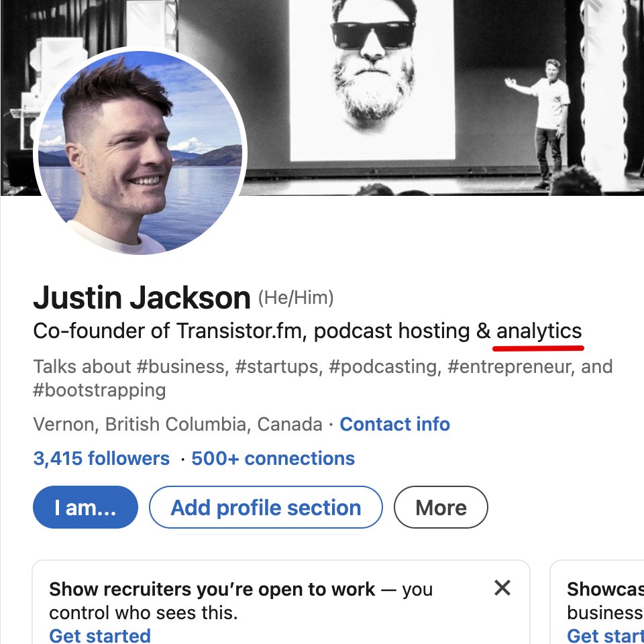
Task: Dismiss the open to work card
Action: click(502, 588)
